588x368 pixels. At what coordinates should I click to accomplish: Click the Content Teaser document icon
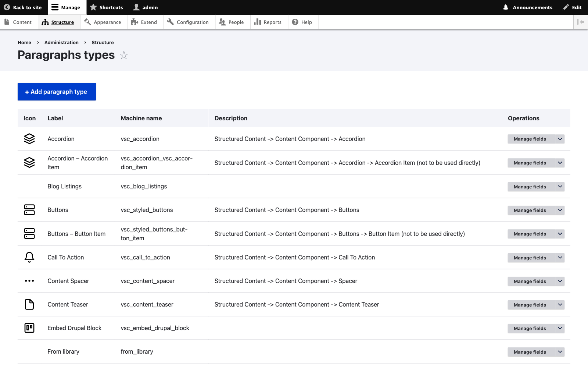29,304
